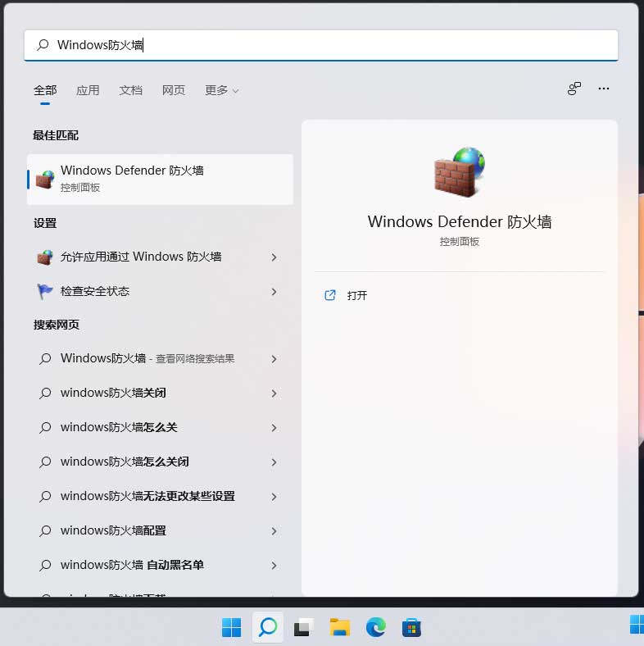This screenshot has height=646, width=644.
Task: Click the search icon beside windows防火墙怎么关闭
Action: (45, 462)
